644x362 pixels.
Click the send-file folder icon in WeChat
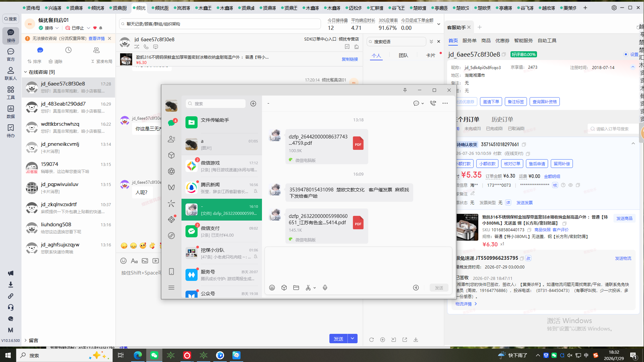coord(296,288)
